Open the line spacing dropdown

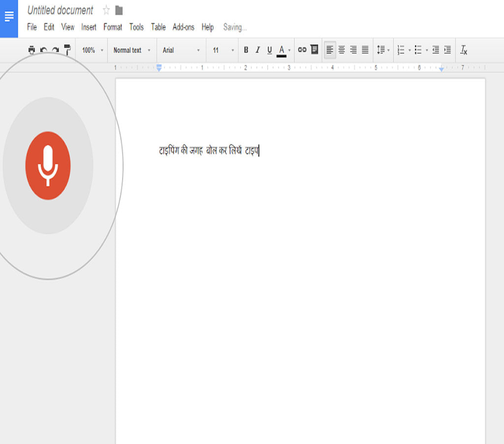click(383, 50)
